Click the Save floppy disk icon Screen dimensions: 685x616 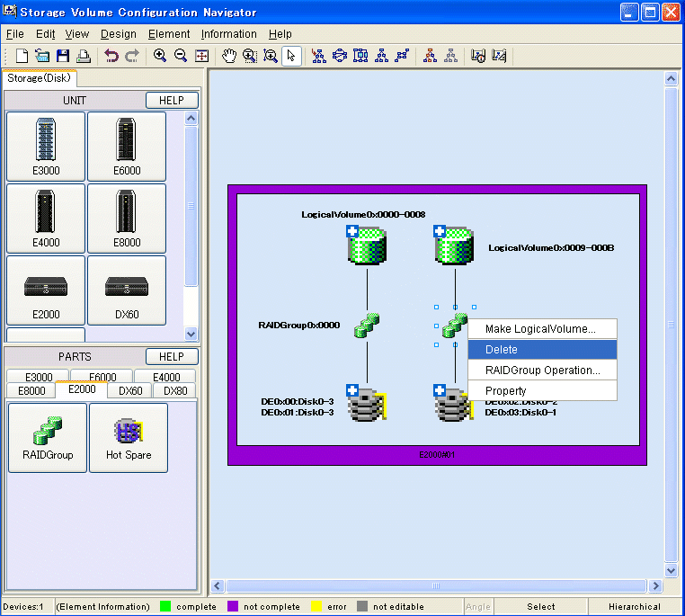coord(63,56)
